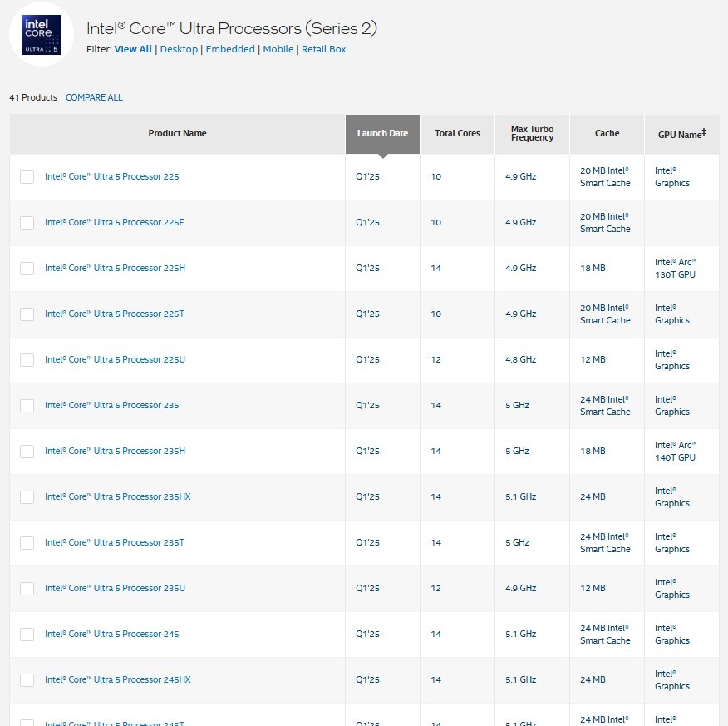Choose the Retail Box filter
The image size is (728, 726).
point(323,49)
